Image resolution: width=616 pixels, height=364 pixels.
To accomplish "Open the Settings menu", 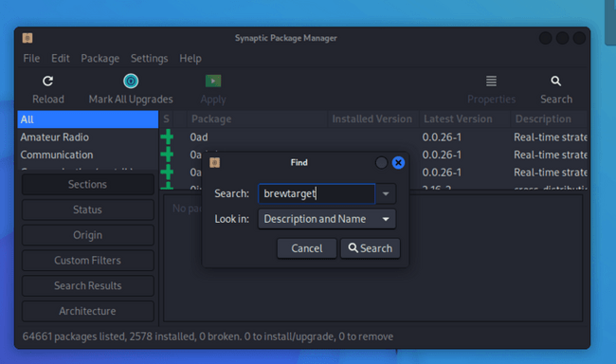I will coord(150,58).
